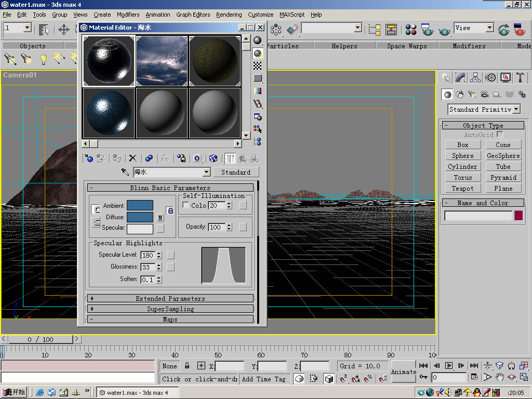Collapse Object Type rollout
This screenshot has width=532, height=399.
coord(483,126)
